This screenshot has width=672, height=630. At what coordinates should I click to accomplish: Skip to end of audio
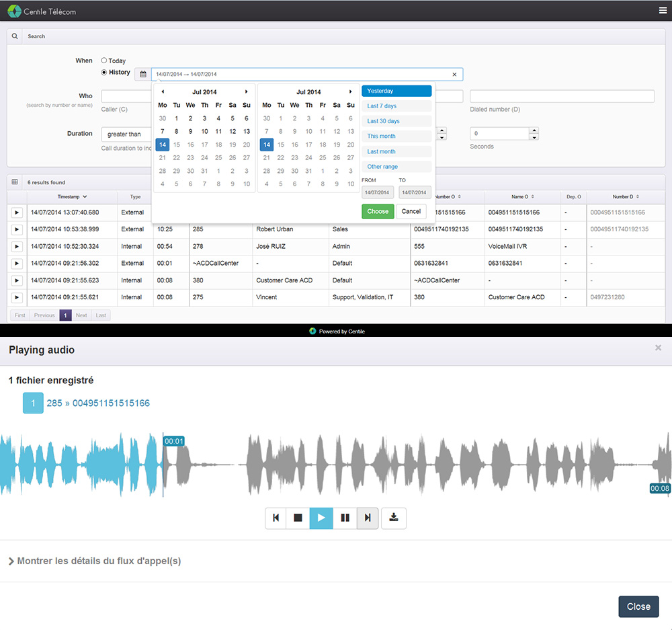368,518
